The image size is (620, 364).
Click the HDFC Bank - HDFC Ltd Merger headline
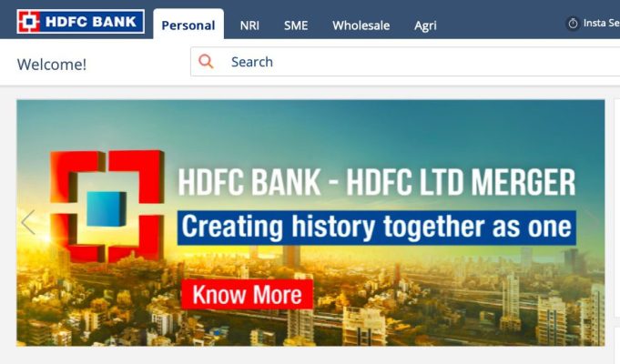(x=376, y=182)
